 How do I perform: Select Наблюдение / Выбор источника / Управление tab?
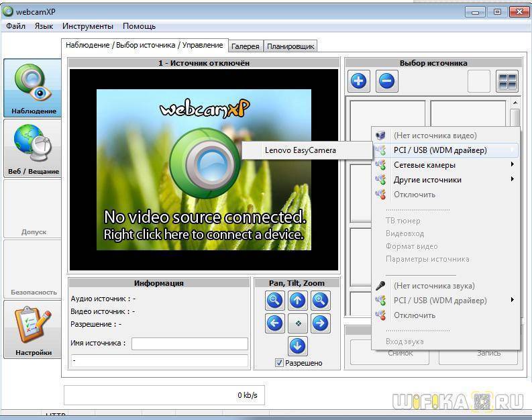144,45
